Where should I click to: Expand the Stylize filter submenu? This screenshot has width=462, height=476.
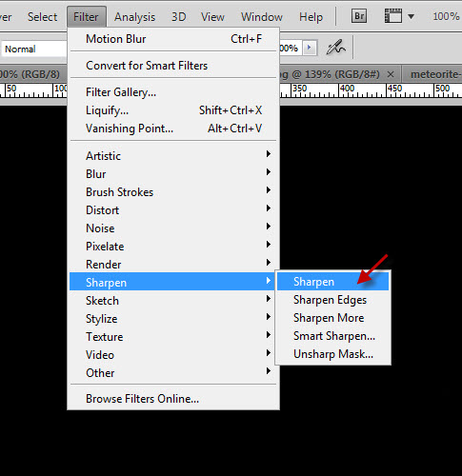(x=173, y=319)
